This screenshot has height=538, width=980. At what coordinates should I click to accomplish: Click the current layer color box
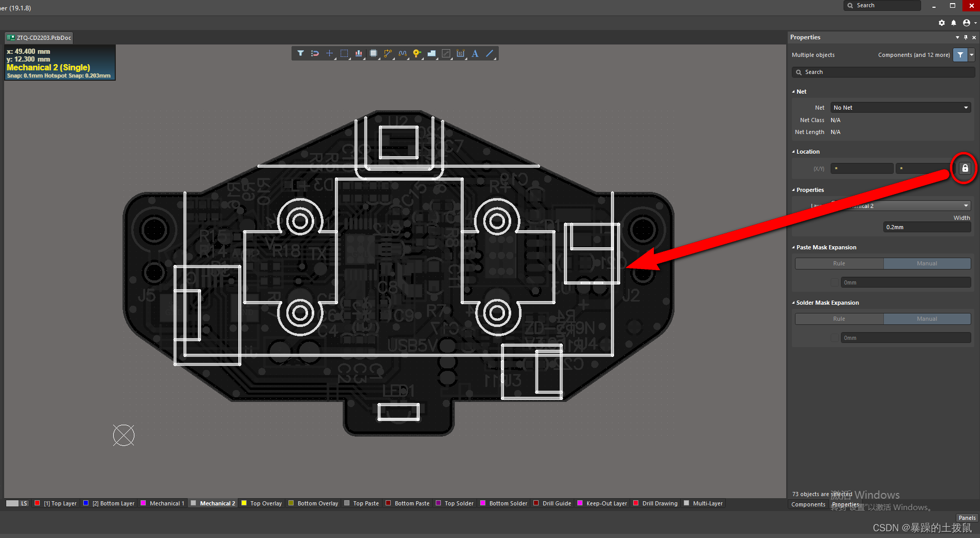pos(12,503)
